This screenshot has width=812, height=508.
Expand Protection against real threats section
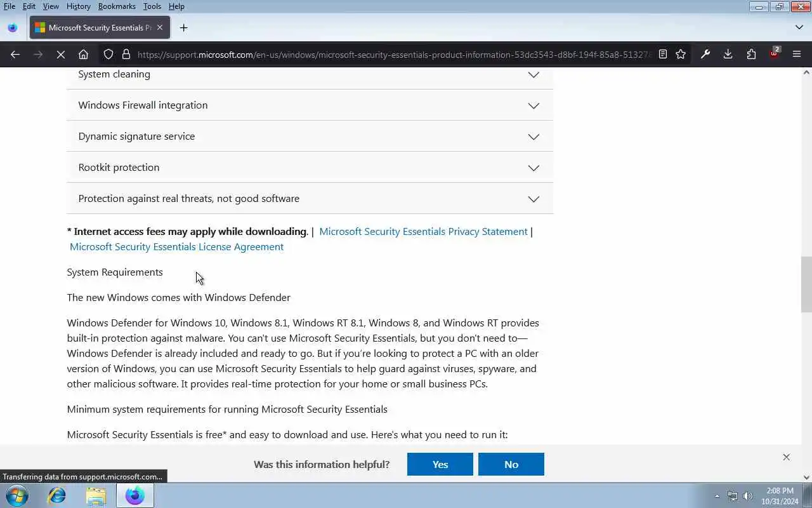click(310, 199)
